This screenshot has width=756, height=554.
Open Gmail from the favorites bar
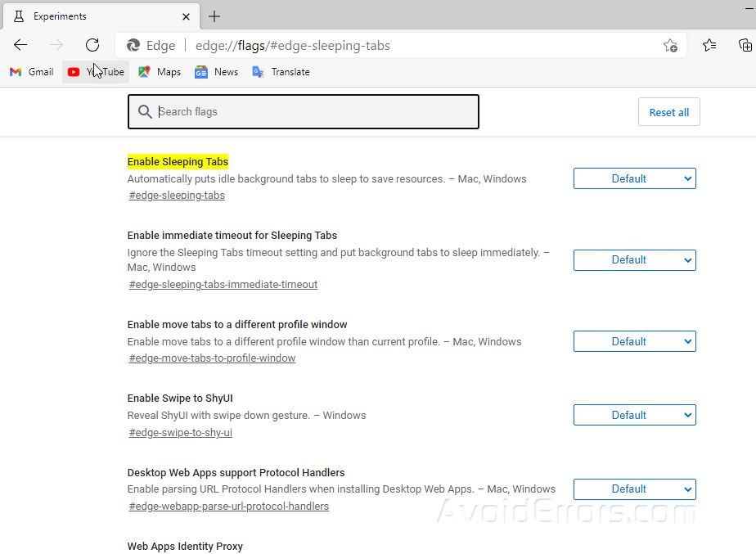pyautogui.click(x=30, y=72)
